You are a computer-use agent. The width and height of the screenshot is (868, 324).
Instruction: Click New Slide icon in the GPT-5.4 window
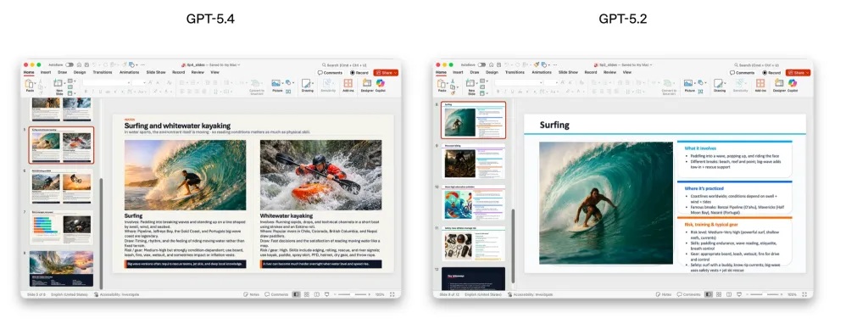(x=58, y=86)
